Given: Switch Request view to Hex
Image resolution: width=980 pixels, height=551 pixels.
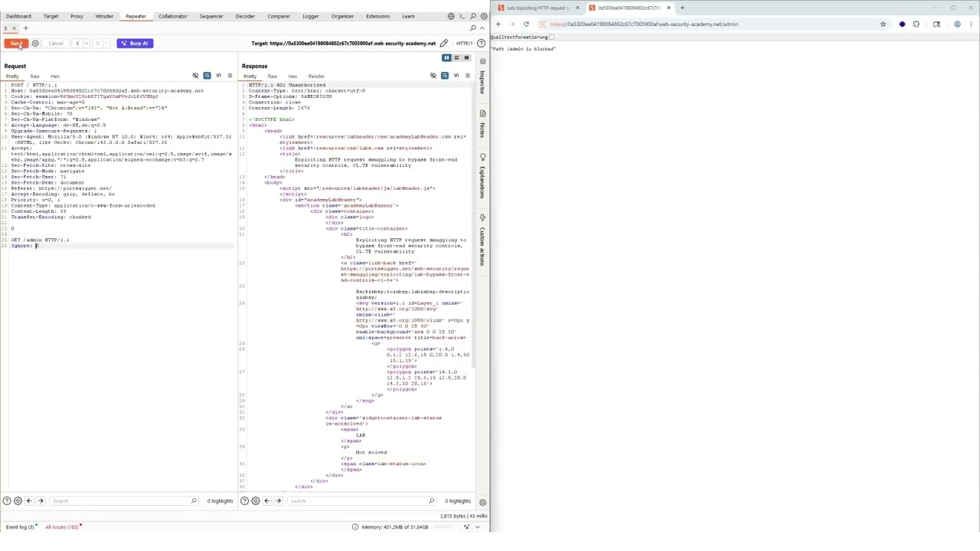Looking at the screenshot, I should 55,77.
